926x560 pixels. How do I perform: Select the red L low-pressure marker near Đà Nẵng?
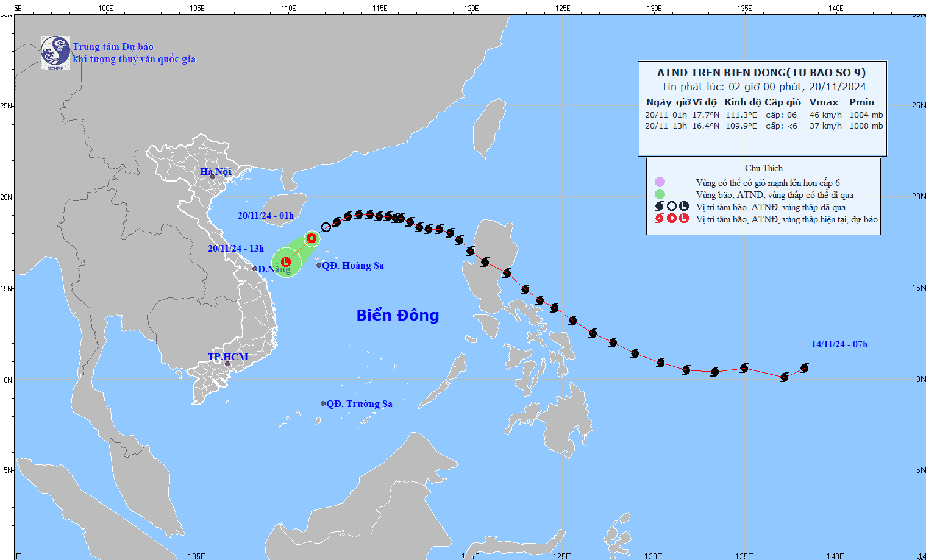coord(286,261)
